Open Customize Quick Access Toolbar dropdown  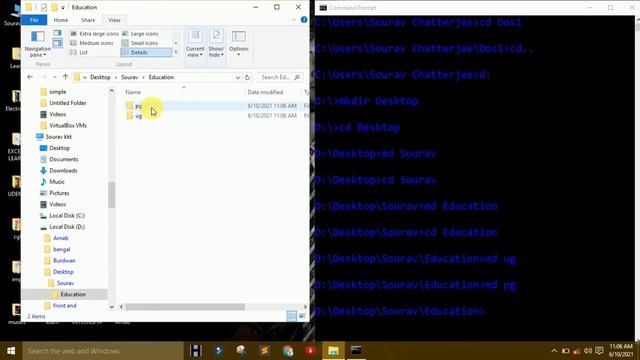coord(63,8)
